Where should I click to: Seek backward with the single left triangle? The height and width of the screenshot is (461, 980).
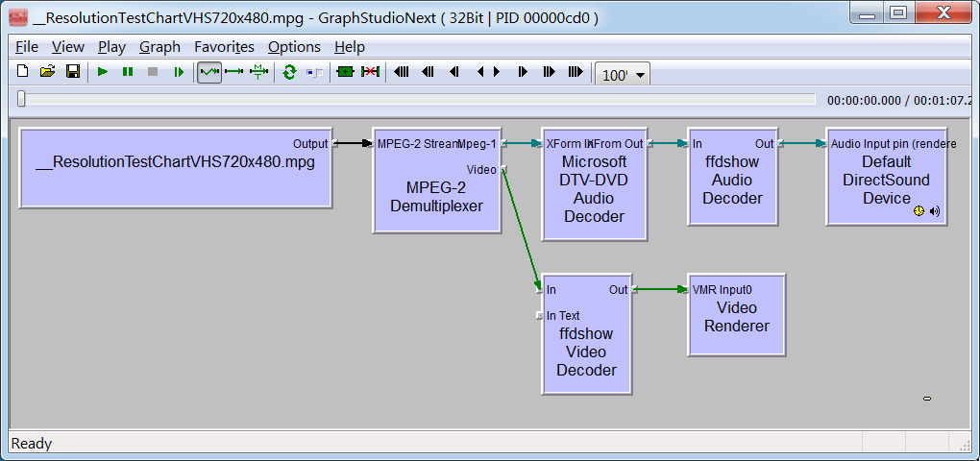[x=480, y=72]
